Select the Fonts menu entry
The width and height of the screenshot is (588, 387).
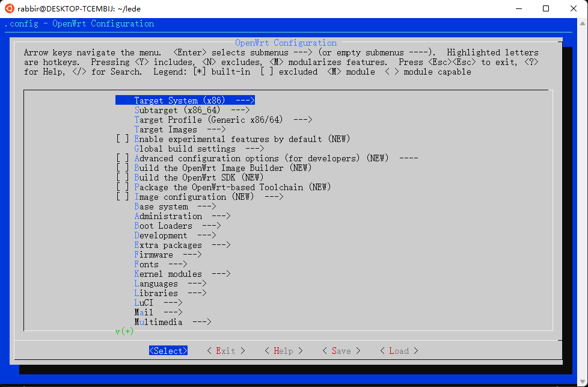tap(161, 264)
